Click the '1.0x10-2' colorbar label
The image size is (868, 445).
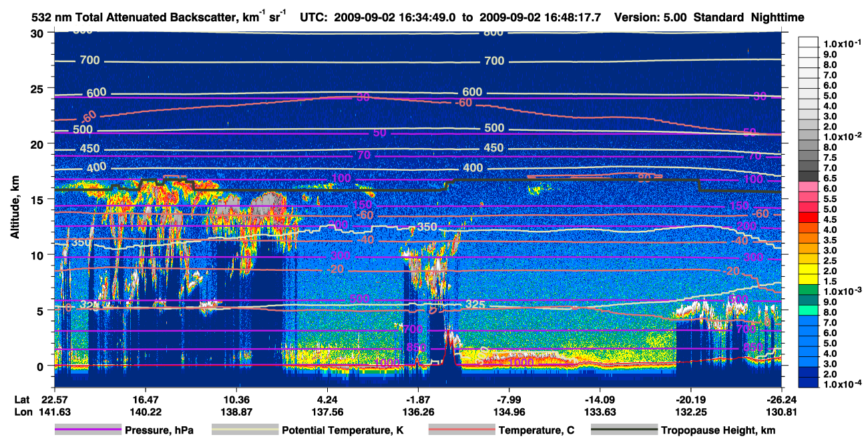pos(843,137)
